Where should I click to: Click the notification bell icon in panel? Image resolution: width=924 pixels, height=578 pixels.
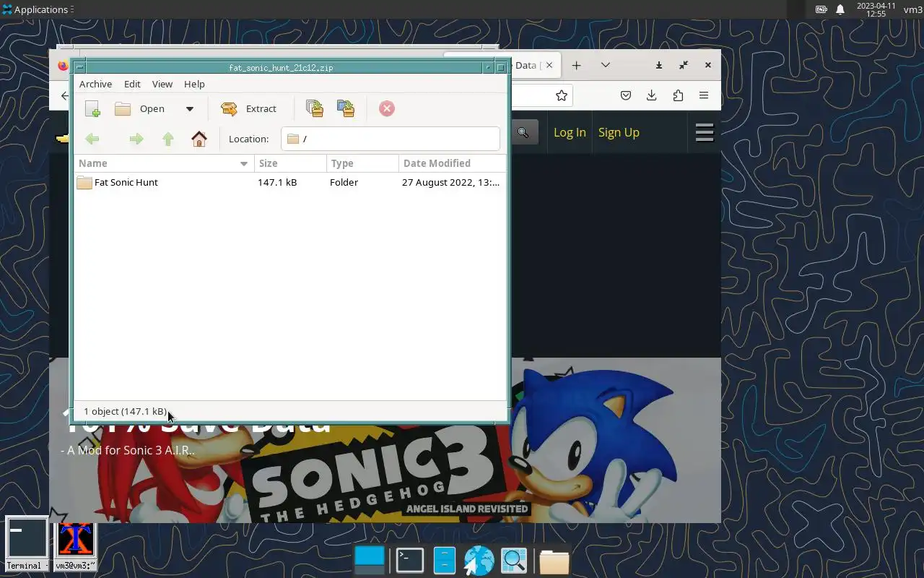(840, 9)
